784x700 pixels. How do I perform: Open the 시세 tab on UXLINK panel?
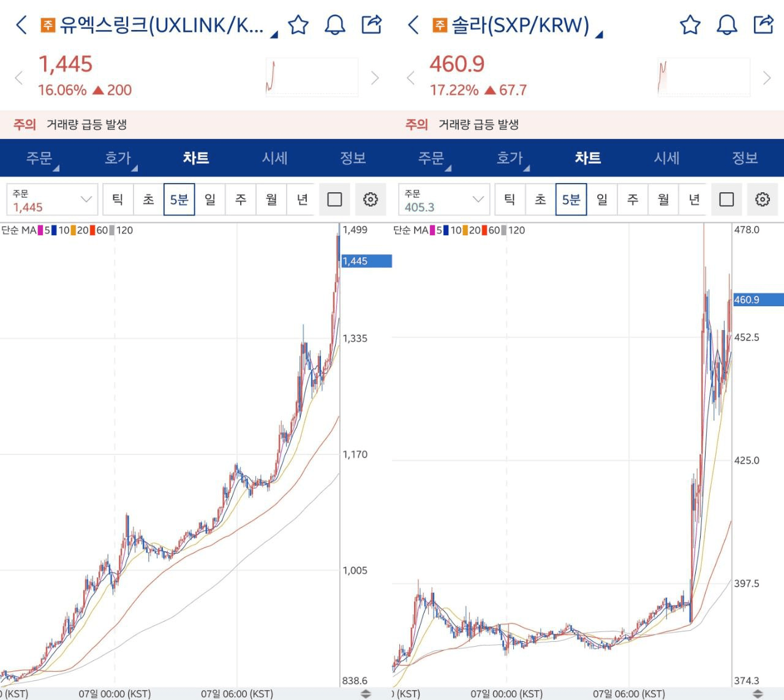click(x=274, y=158)
